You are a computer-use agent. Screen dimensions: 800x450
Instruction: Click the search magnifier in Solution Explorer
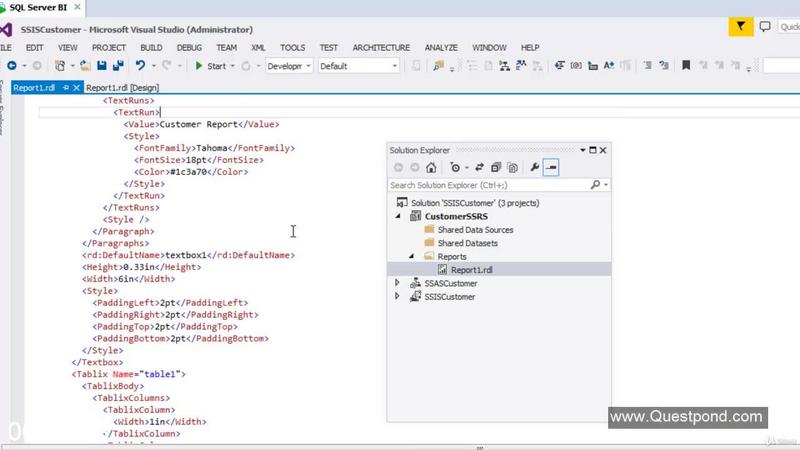(x=595, y=185)
